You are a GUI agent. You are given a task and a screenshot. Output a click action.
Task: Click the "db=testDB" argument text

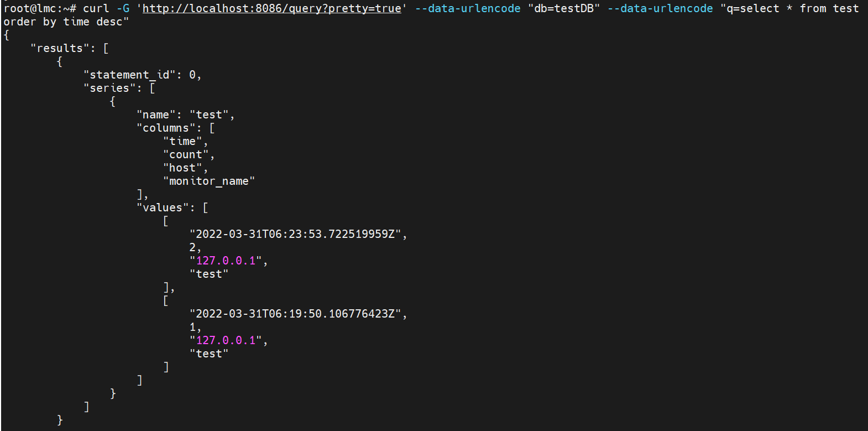[x=564, y=8]
